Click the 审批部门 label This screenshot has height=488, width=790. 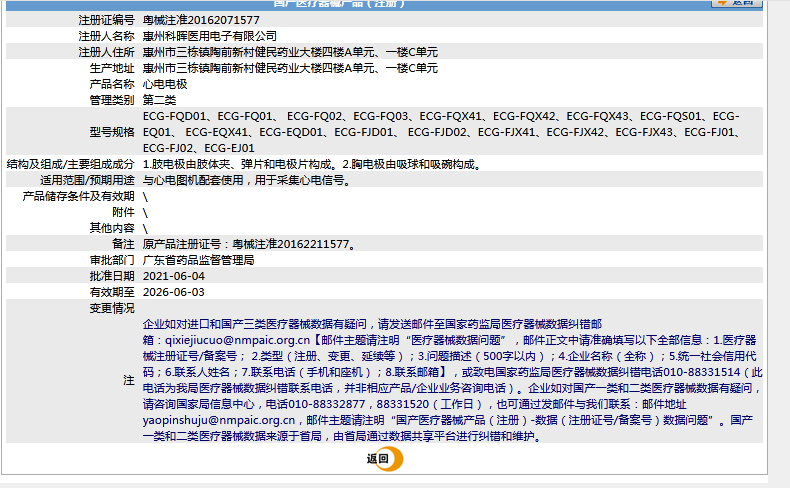(x=112, y=260)
